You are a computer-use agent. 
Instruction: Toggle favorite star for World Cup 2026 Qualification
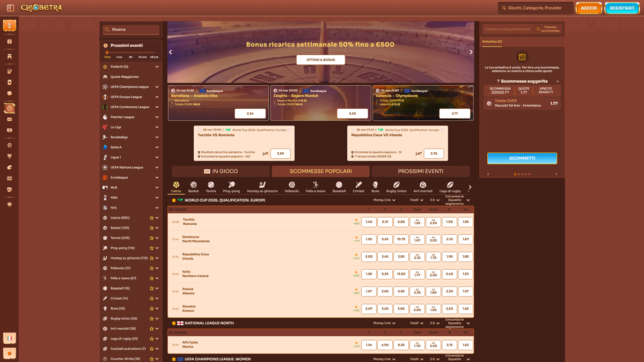click(x=173, y=200)
